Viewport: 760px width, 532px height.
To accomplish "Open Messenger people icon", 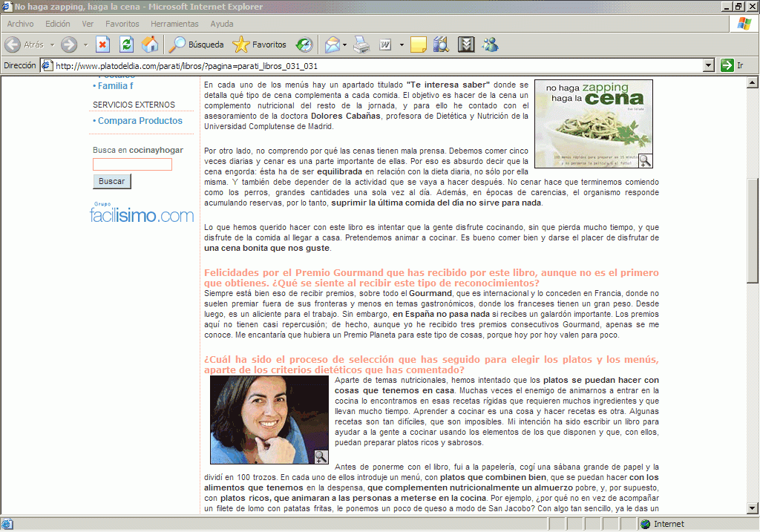I will click(x=490, y=45).
